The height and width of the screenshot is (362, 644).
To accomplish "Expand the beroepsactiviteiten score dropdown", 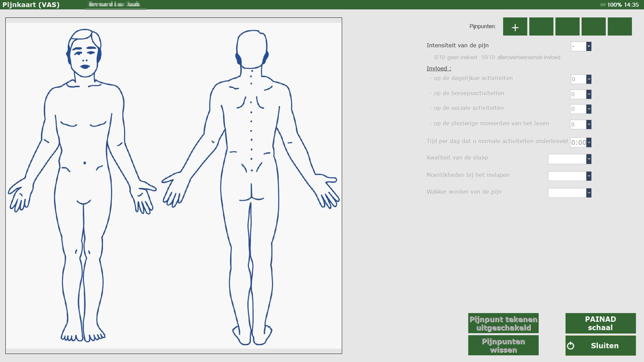I will (581, 94).
